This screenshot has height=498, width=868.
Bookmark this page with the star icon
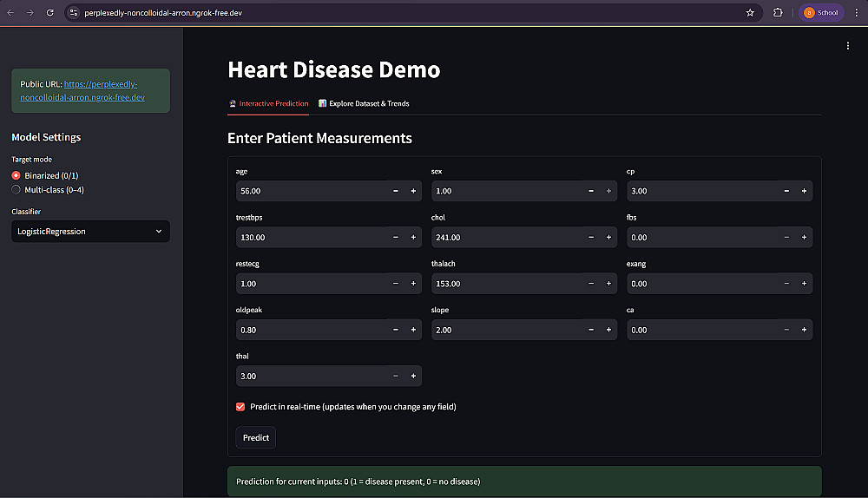tap(750, 13)
